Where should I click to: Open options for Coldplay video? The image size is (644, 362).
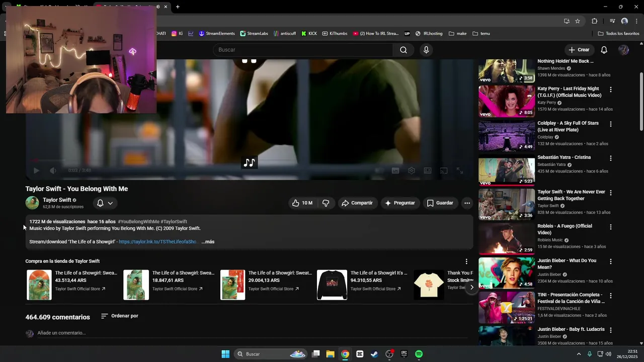(x=611, y=124)
